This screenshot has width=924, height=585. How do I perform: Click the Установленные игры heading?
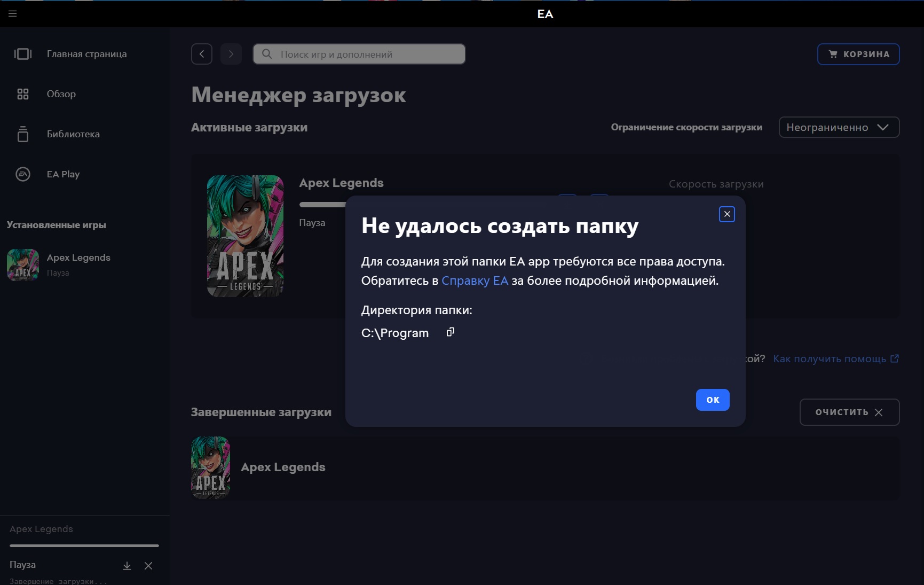click(57, 225)
